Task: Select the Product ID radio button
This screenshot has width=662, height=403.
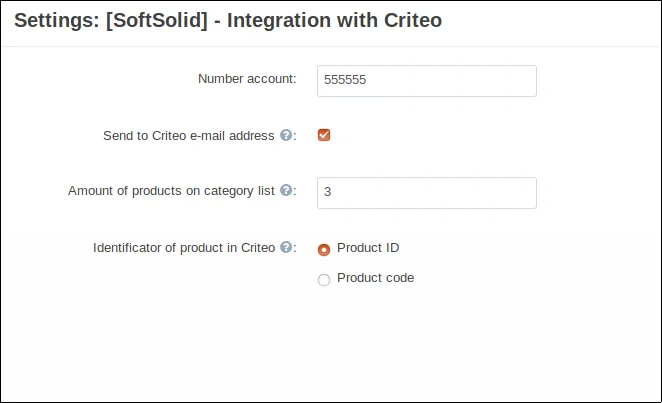Action: click(324, 249)
